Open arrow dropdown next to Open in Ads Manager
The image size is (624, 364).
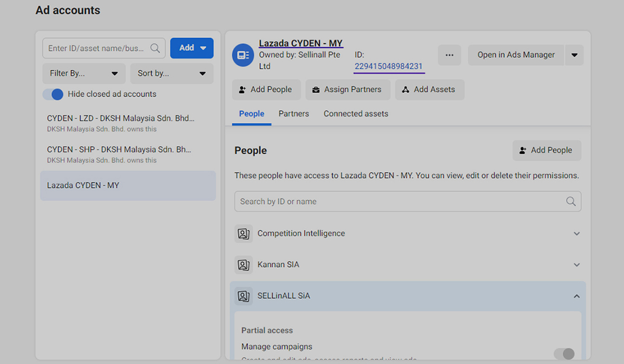[574, 55]
